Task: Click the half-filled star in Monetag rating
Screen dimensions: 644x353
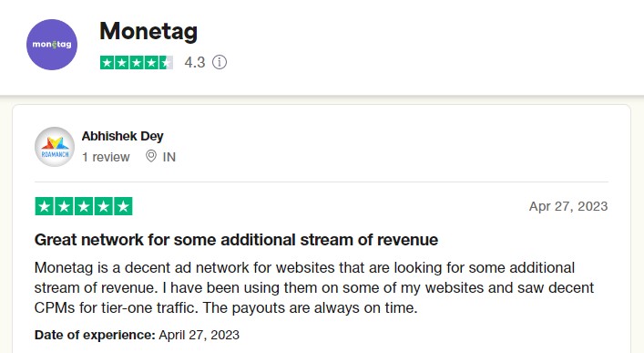Action: pos(167,63)
